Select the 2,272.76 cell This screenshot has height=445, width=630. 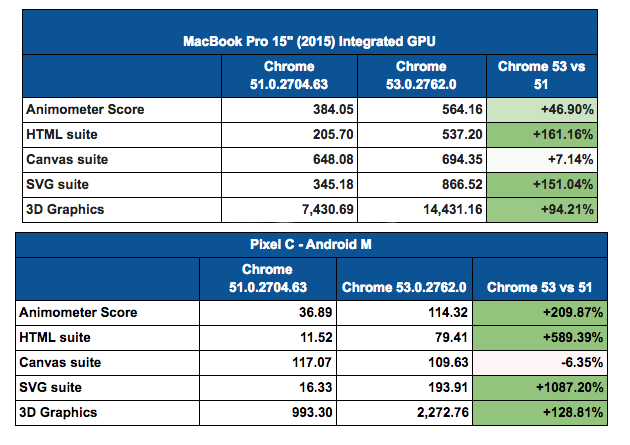coord(404,413)
